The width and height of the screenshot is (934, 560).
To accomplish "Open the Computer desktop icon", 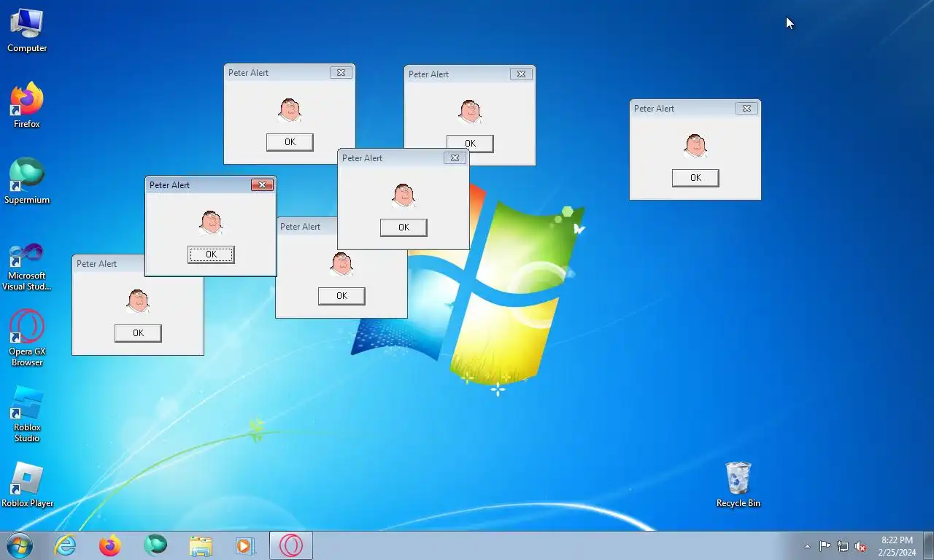I will coord(27,31).
